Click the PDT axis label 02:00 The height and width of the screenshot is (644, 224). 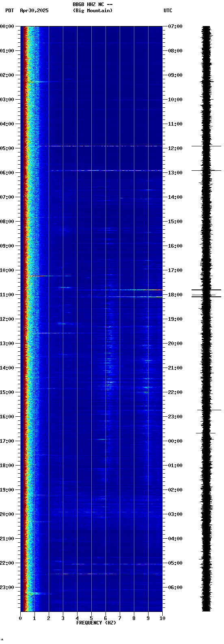(x=7, y=75)
